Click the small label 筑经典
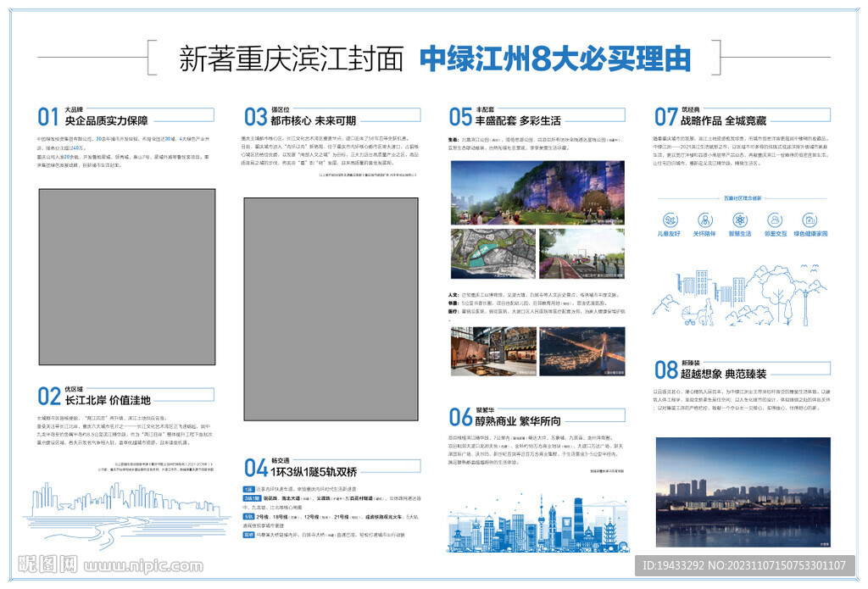868x589 pixels. point(690,110)
